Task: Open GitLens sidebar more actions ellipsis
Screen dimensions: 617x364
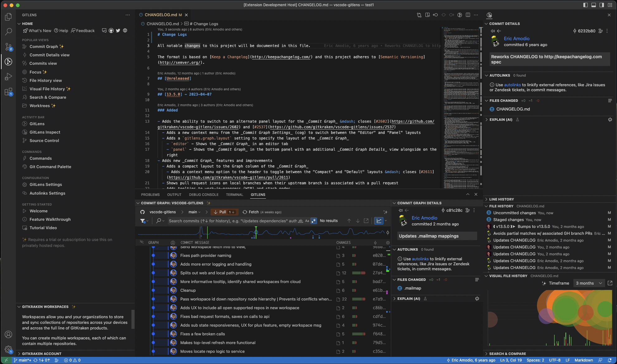Action: click(128, 15)
